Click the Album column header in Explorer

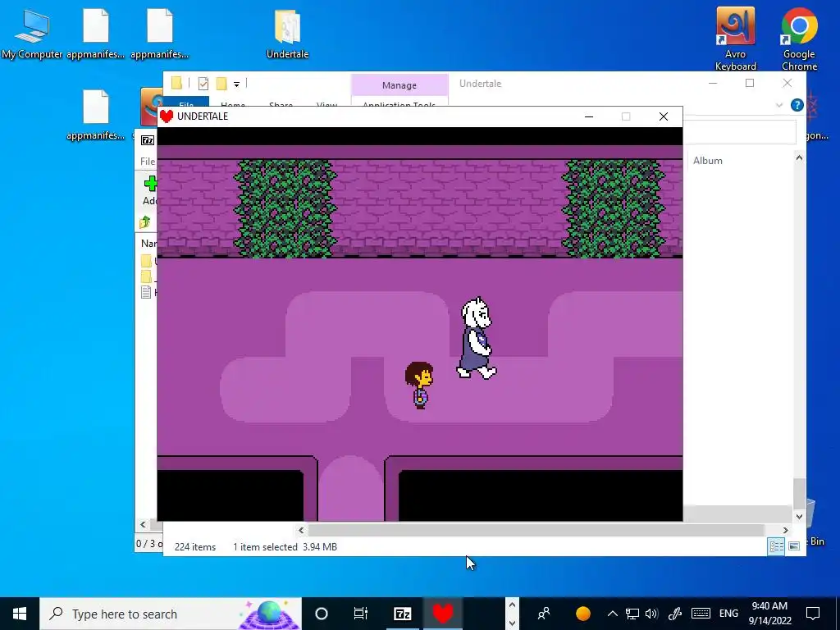tap(708, 160)
